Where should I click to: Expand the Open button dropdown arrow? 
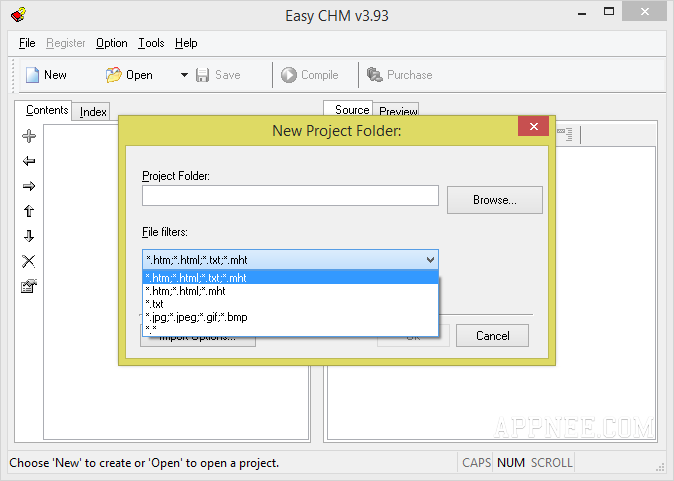tap(184, 75)
